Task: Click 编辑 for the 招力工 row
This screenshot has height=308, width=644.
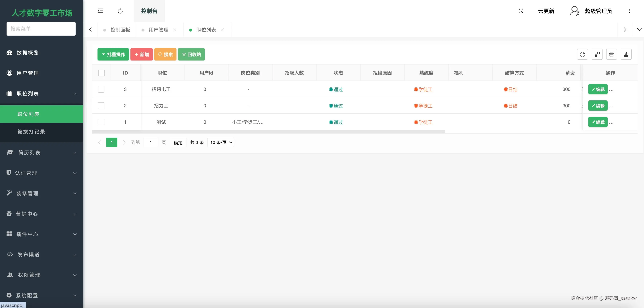Action: (x=598, y=106)
